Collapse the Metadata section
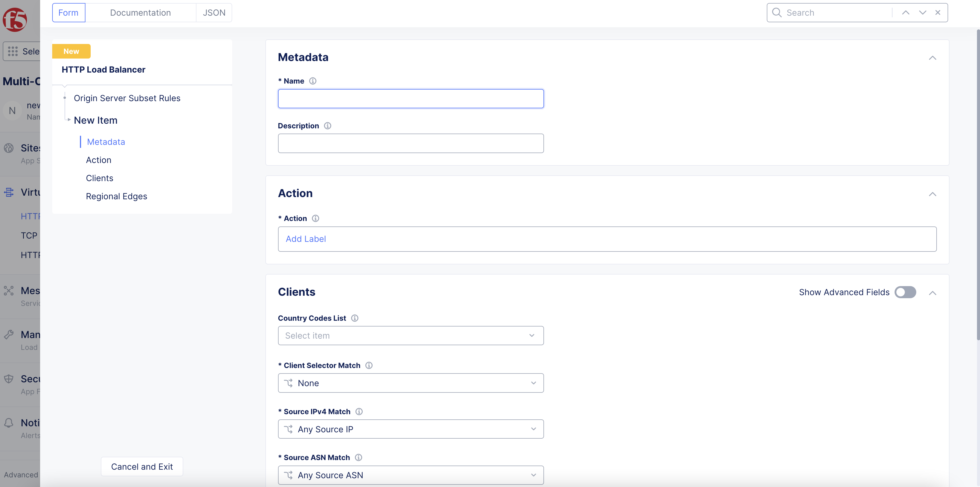Viewport: 980px width, 487px height. pos(932,58)
